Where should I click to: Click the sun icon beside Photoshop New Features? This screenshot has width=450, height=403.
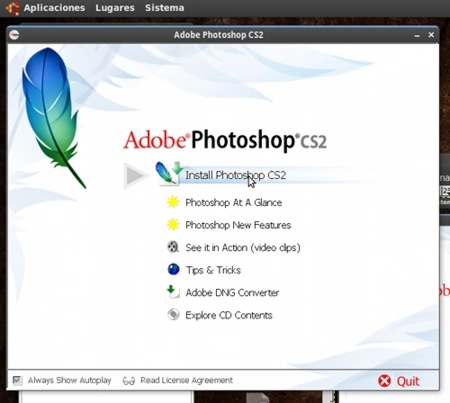coord(173,225)
